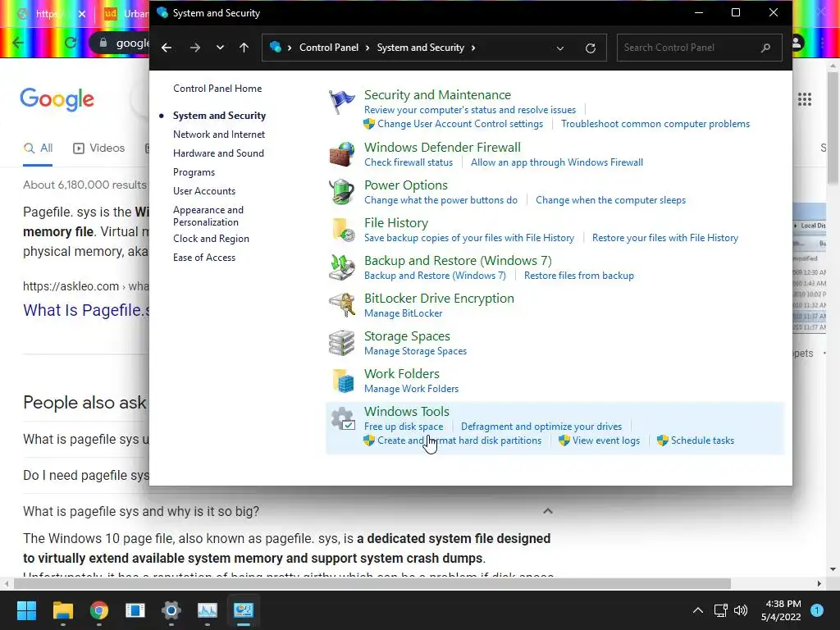This screenshot has height=630, width=840.
Task: Click Chrome's vertical scrollbar thumb
Action: [x=833, y=129]
